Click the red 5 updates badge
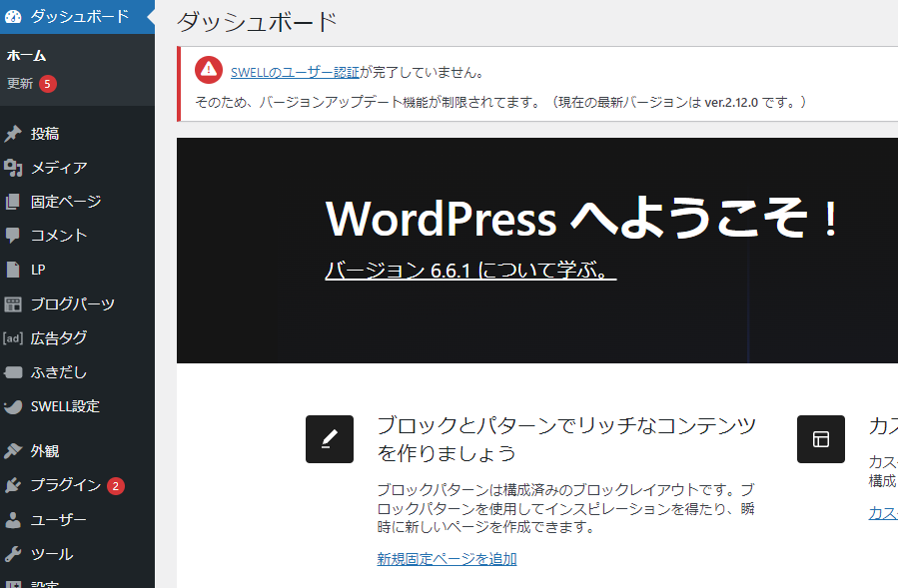Image resolution: width=898 pixels, height=588 pixels. click(48, 84)
